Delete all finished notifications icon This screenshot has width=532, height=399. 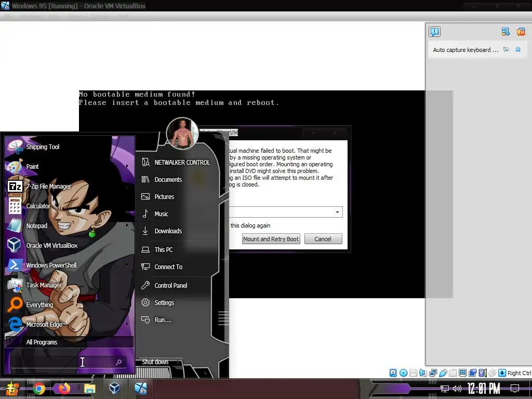521,32
